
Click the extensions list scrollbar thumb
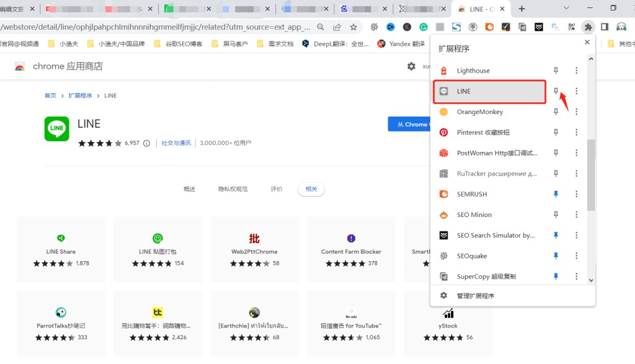click(x=591, y=175)
